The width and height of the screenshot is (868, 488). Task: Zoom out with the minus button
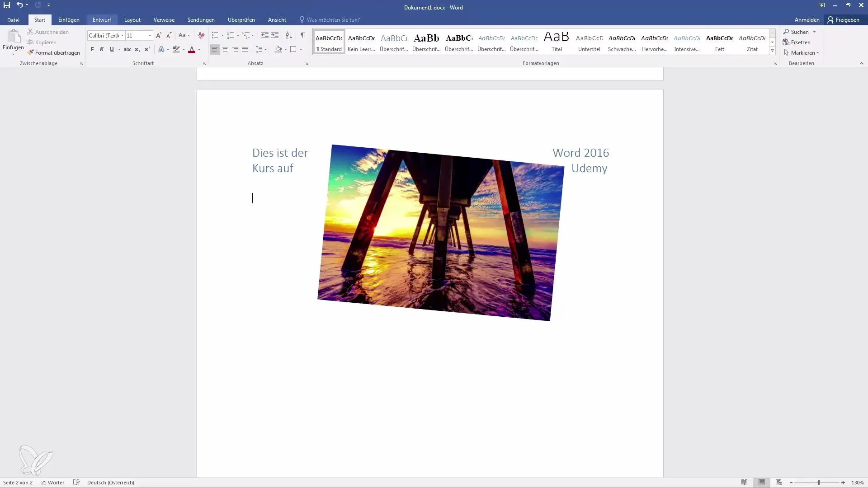point(791,483)
